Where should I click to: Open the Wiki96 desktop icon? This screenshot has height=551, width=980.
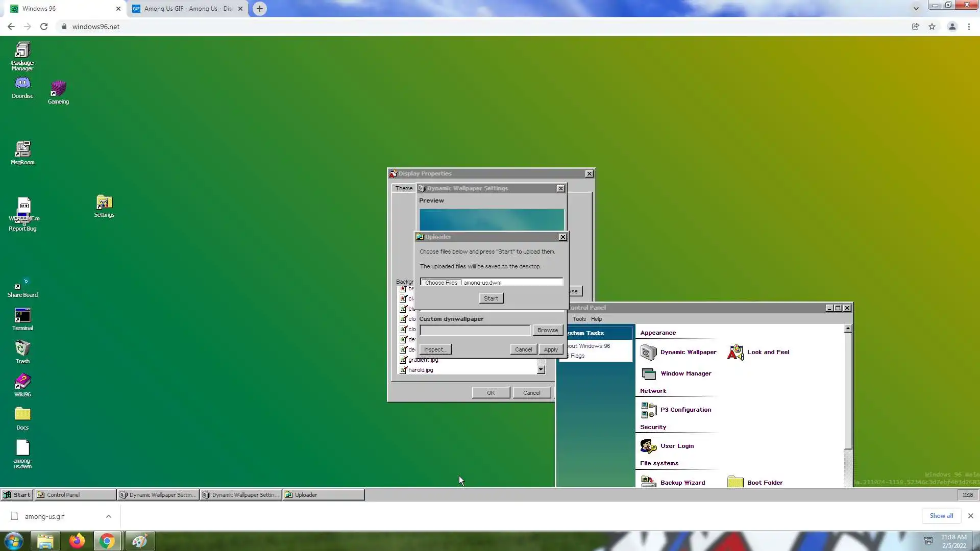[22, 382]
